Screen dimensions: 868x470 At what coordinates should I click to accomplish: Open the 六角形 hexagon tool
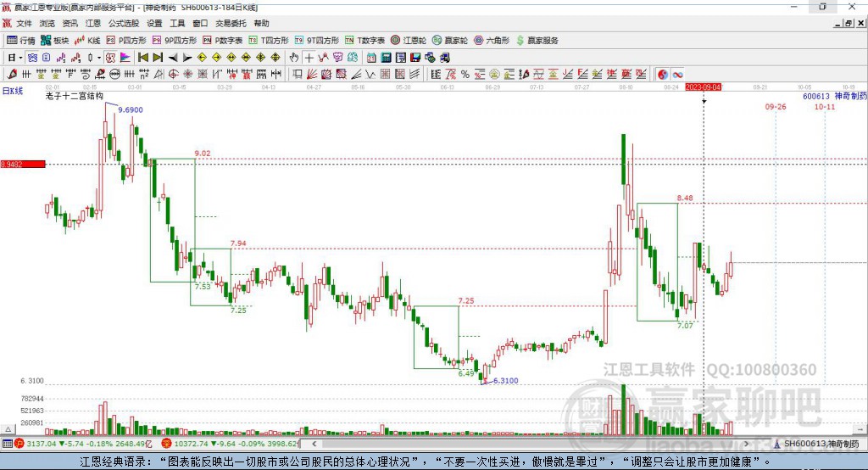coord(492,41)
